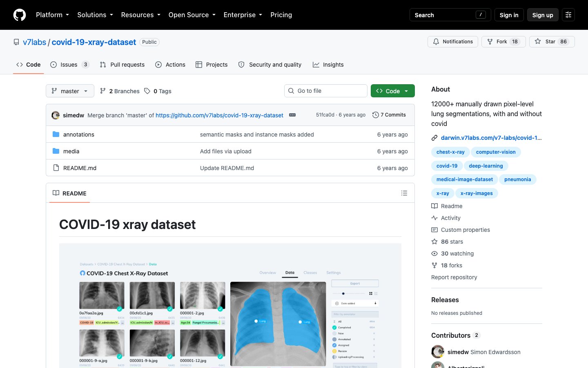Click the simedw avatar in commit bar
588x368 pixels.
56,115
